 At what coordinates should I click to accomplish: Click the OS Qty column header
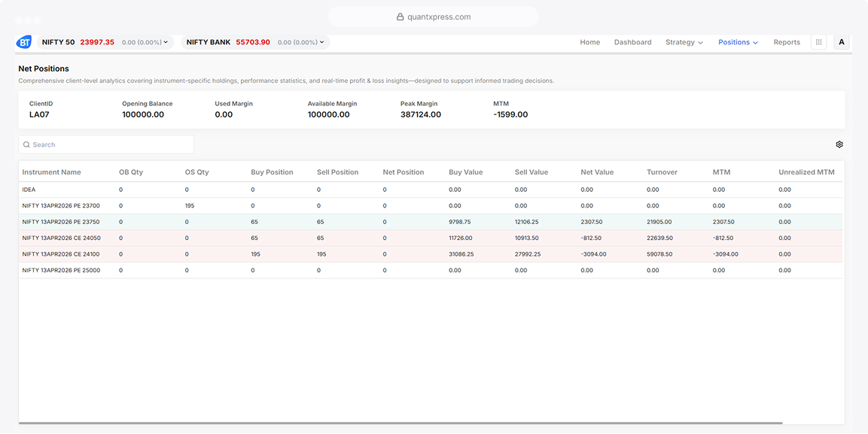tap(197, 172)
